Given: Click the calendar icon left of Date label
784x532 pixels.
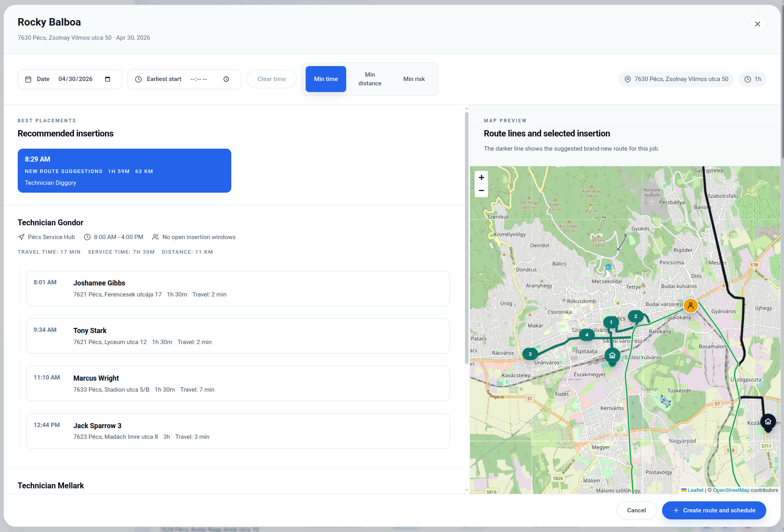Looking at the screenshot, I should coord(28,79).
